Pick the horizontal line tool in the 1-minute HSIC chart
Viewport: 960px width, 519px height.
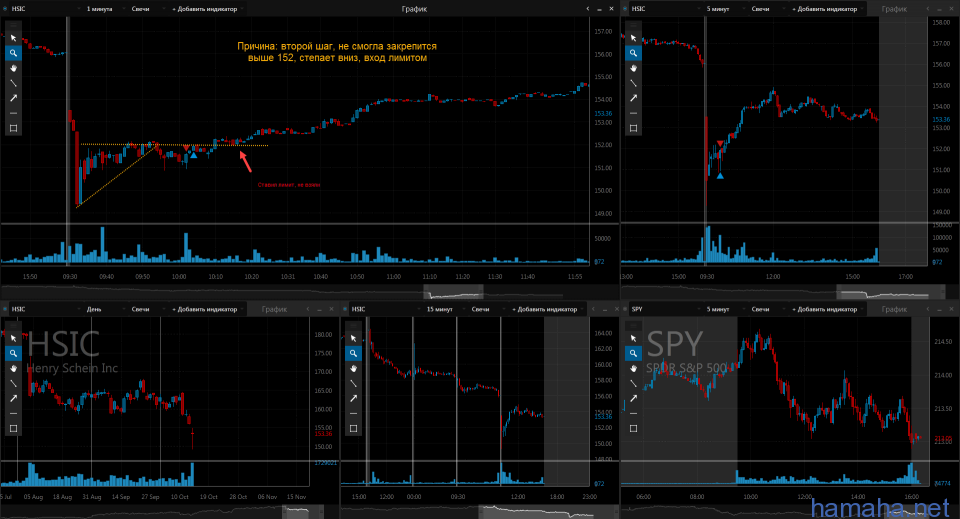13,113
